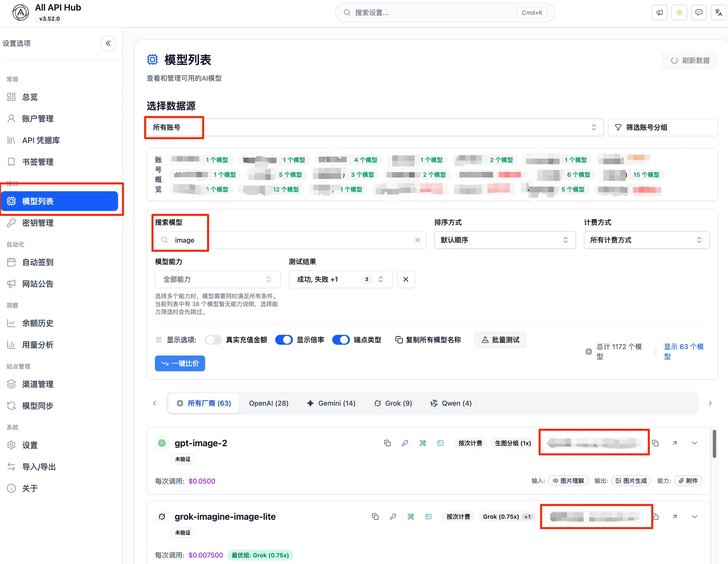Open 密钥管理 in the sidebar
Image resolution: width=728 pixels, height=564 pixels.
pos(60,223)
